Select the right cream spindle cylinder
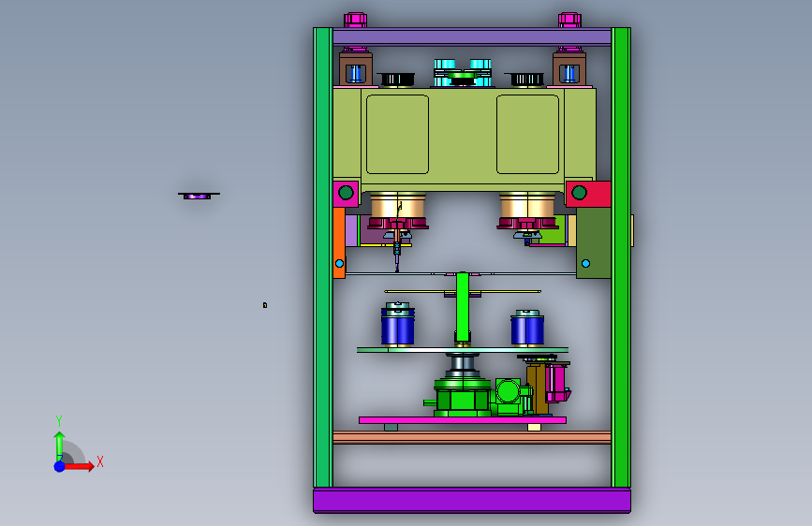Viewport: 812px width, 526px height. [527, 206]
